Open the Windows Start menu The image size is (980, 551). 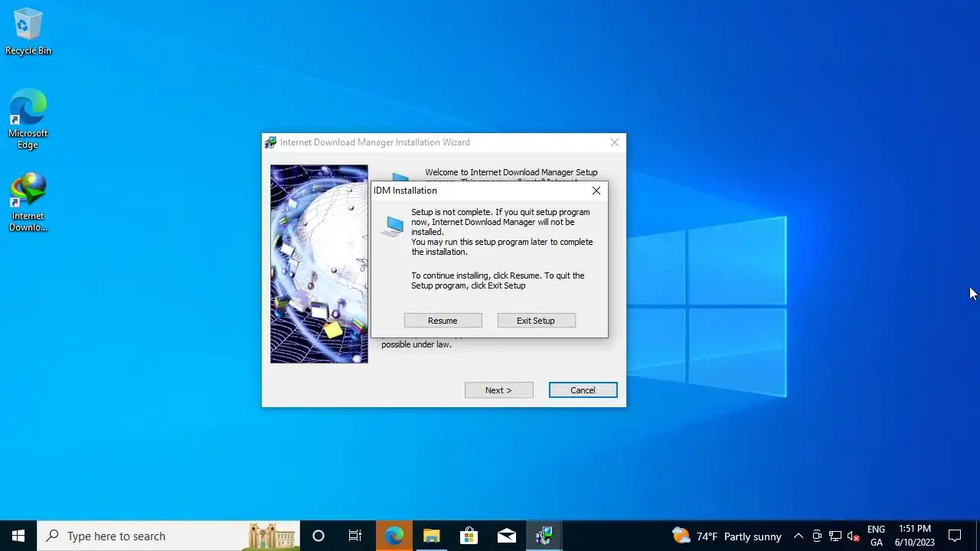point(18,536)
